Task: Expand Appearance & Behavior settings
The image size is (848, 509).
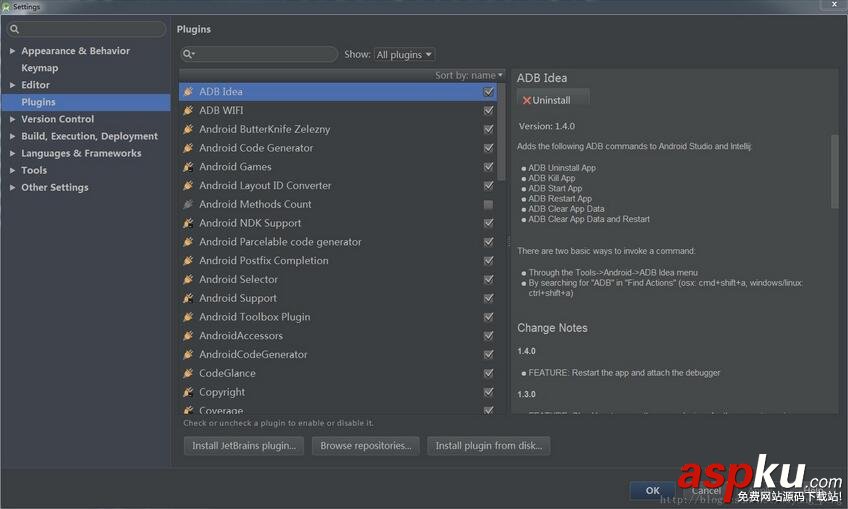Action: (x=12, y=51)
